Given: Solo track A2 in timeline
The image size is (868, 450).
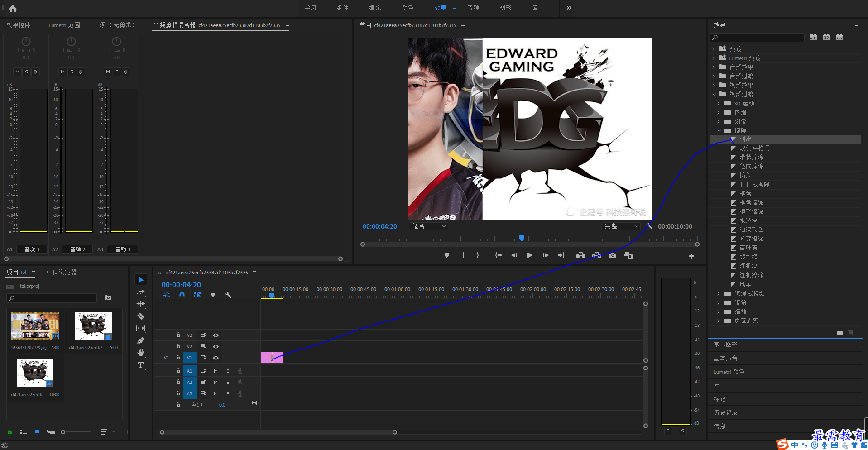Looking at the screenshot, I should (x=228, y=382).
